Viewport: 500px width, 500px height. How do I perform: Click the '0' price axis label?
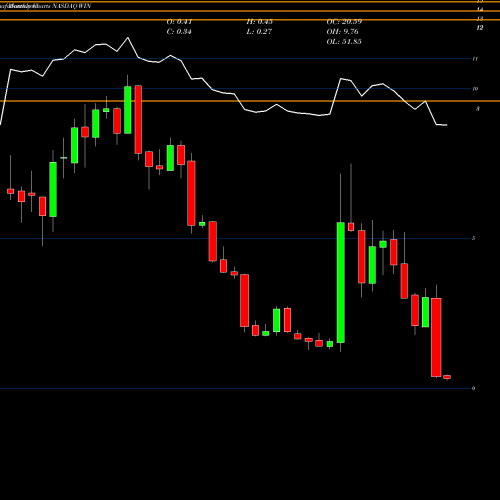(x=474, y=388)
